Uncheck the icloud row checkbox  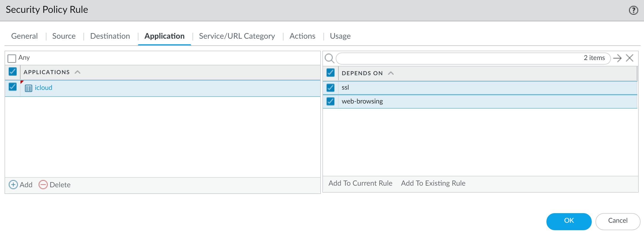pyautogui.click(x=13, y=87)
